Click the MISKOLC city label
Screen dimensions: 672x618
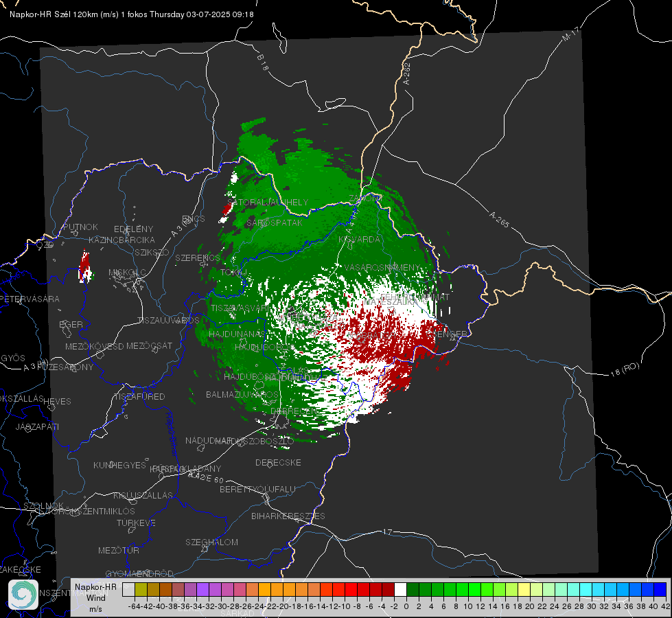click(127, 273)
